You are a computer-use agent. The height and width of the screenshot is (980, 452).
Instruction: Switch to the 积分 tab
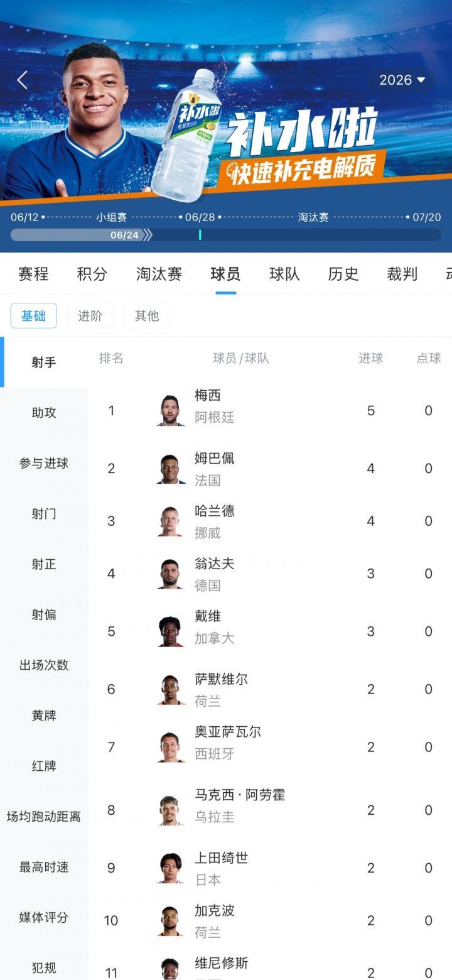(x=92, y=274)
